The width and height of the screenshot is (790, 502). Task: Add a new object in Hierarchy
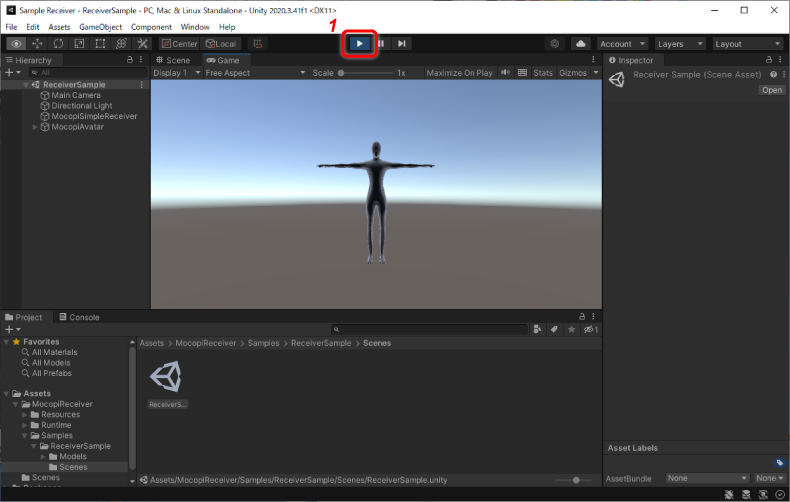tap(12, 73)
